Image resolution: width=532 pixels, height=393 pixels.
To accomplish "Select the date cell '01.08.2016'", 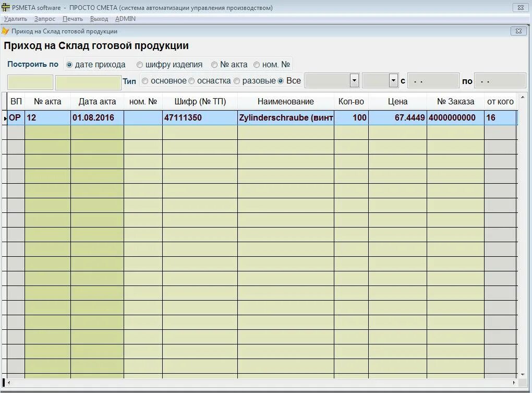I will (97, 118).
